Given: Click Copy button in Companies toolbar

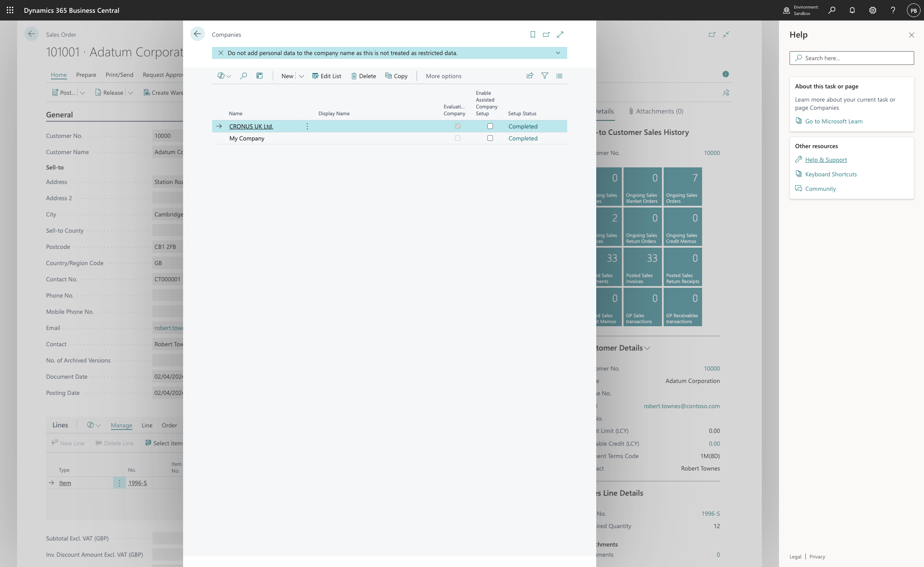Looking at the screenshot, I should (x=396, y=76).
